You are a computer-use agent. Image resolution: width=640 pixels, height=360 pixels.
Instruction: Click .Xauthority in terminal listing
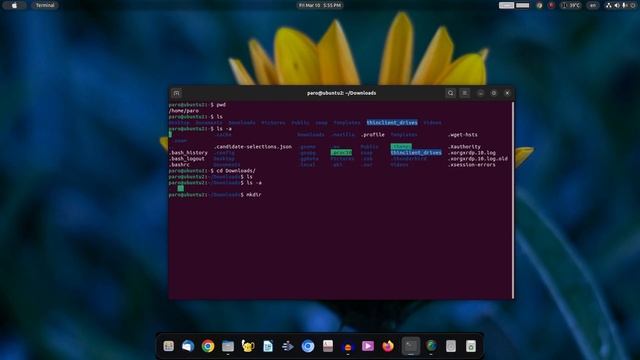coord(464,147)
